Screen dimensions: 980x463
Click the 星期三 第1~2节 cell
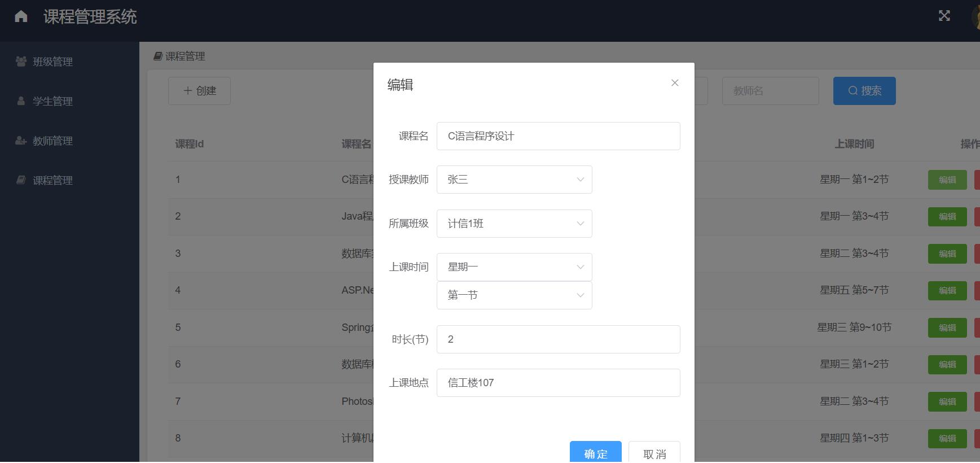(x=854, y=364)
